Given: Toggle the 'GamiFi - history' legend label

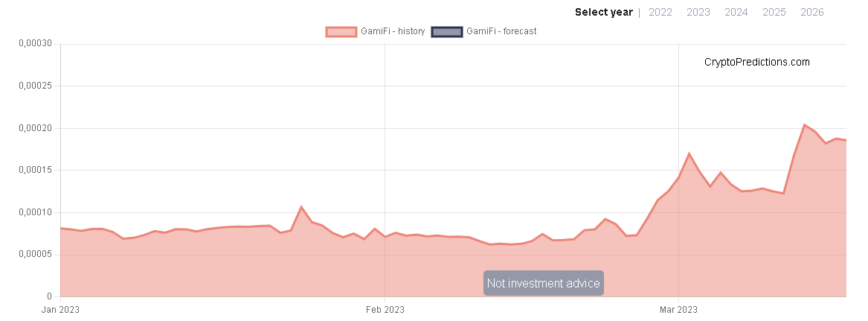Looking at the screenshot, I should [x=393, y=31].
